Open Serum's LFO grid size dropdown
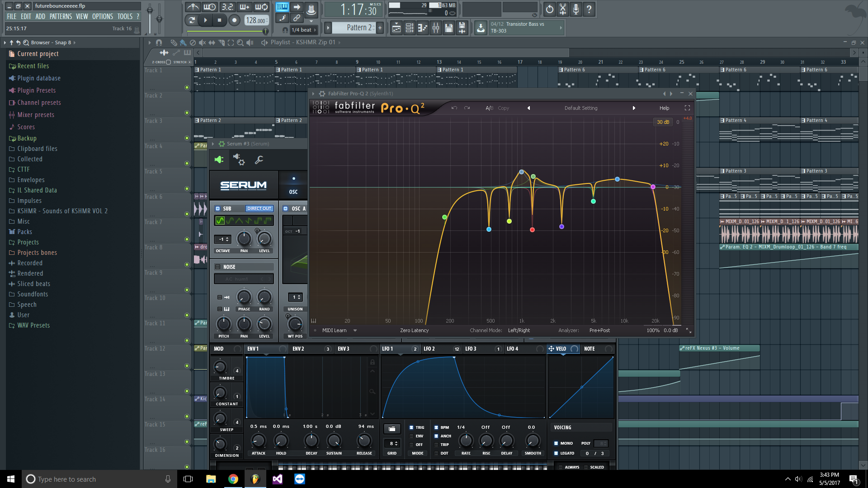This screenshot has width=868, height=488. 392,444
